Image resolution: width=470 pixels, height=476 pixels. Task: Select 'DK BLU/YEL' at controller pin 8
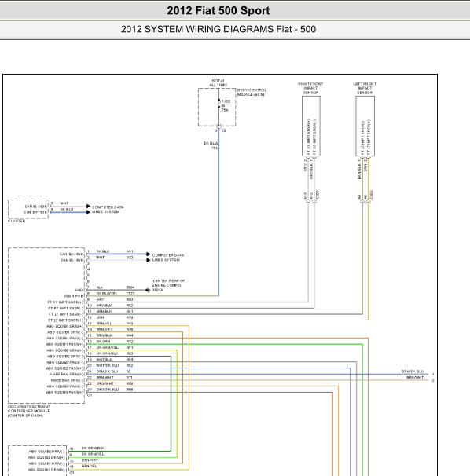click(x=107, y=294)
